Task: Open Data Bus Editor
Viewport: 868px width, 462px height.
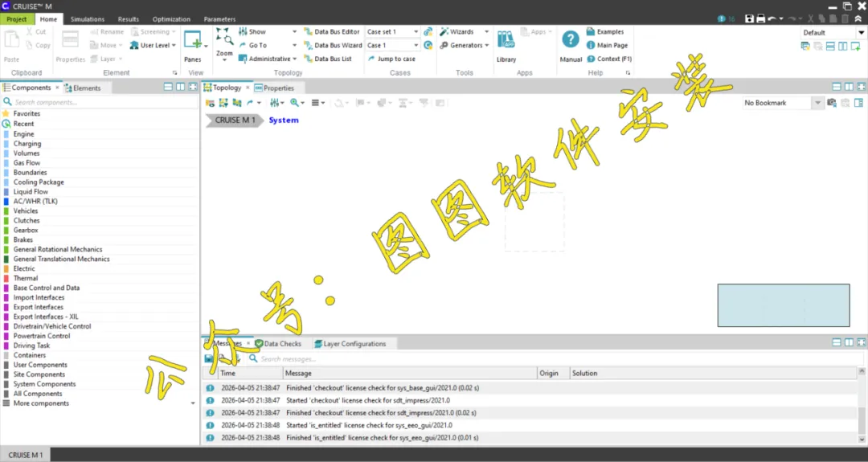Action: pos(332,31)
